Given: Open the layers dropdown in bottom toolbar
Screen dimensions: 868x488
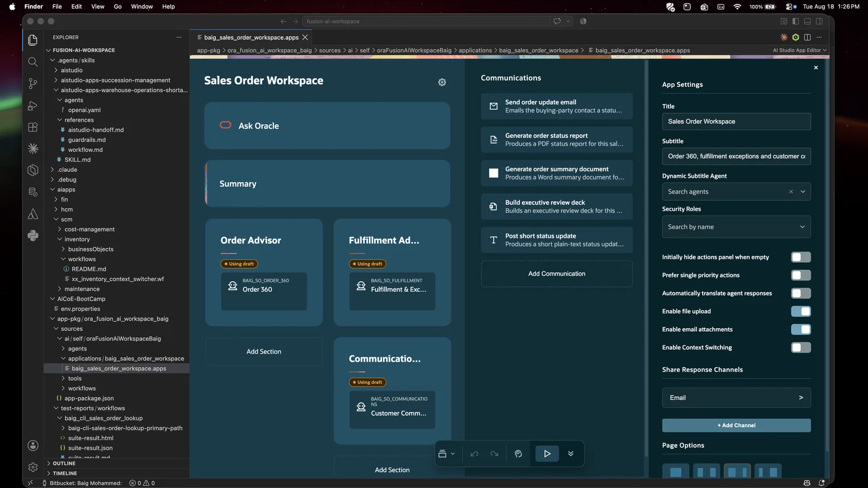Looking at the screenshot, I should 446,454.
